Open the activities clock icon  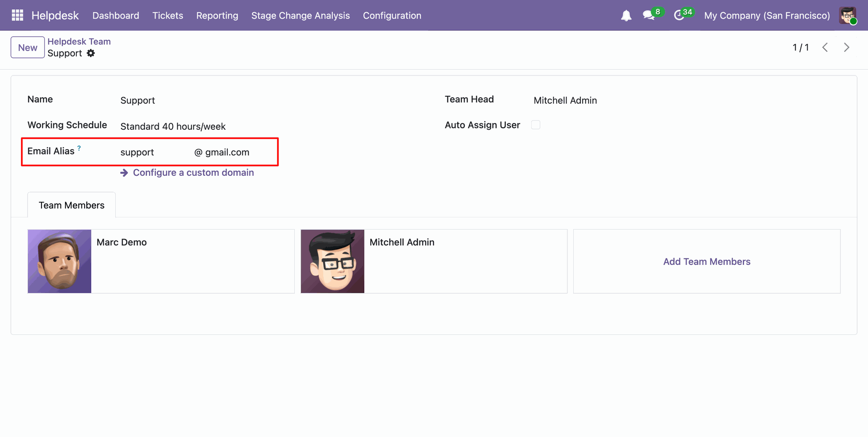[679, 15]
